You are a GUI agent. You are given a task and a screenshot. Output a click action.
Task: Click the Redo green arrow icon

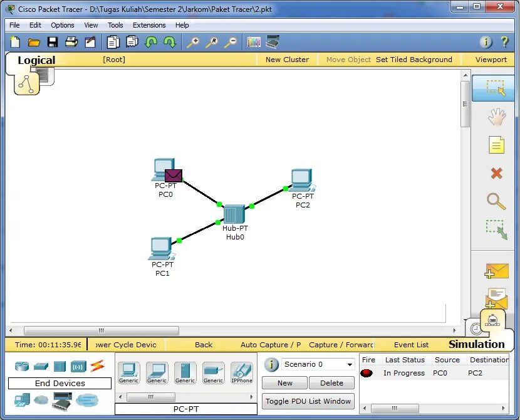[170, 42]
